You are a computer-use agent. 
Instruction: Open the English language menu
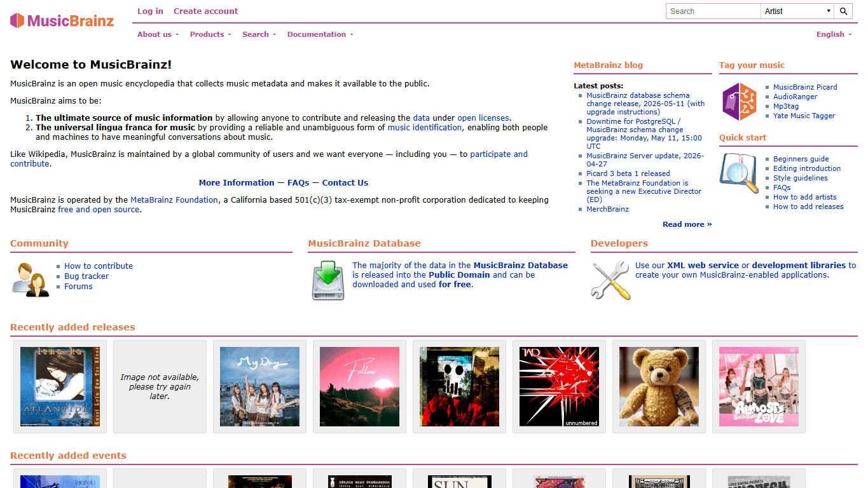click(834, 34)
